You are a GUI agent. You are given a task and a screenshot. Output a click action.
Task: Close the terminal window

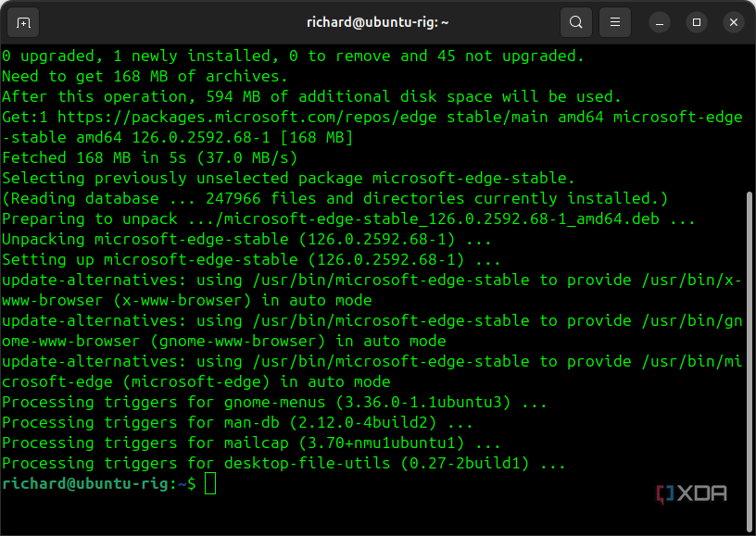point(733,21)
